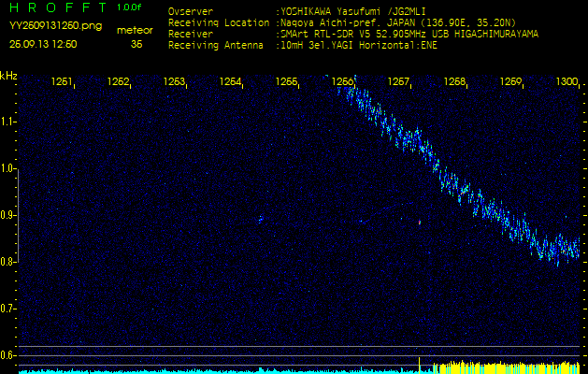Click the 1253 time axis label
The height and width of the screenshot is (374, 588).
(175, 82)
